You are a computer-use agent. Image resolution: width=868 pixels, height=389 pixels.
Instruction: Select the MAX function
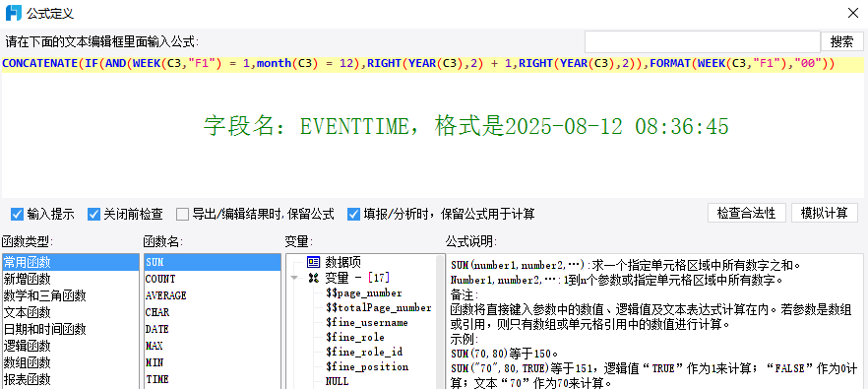point(212,346)
